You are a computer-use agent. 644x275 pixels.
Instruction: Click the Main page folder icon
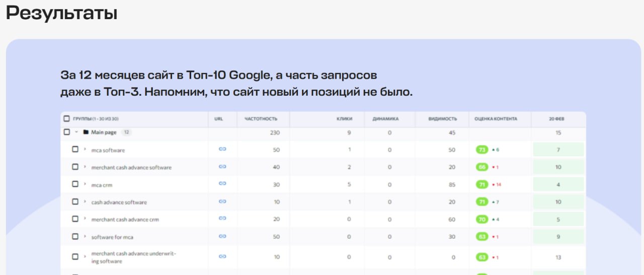(x=86, y=132)
